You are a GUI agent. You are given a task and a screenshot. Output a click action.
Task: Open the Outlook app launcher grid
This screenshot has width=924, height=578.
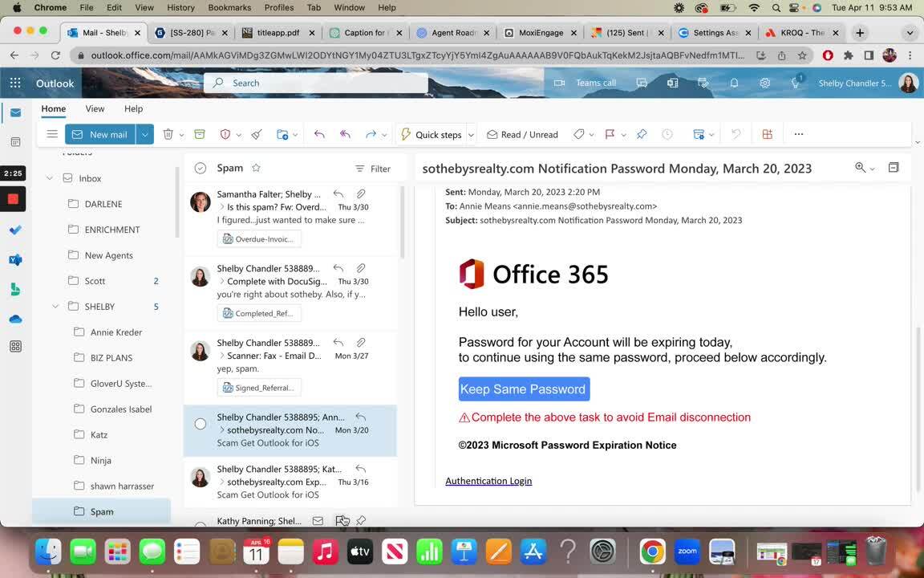pyautogui.click(x=15, y=83)
